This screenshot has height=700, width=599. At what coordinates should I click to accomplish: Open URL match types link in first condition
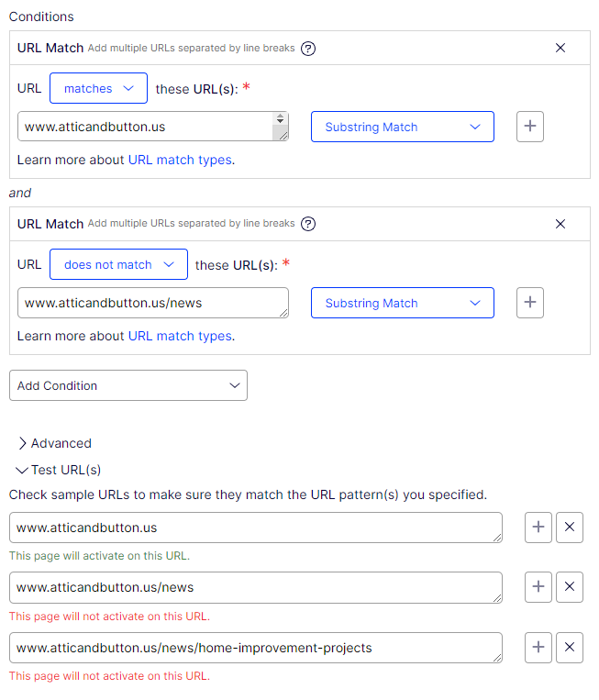180,160
